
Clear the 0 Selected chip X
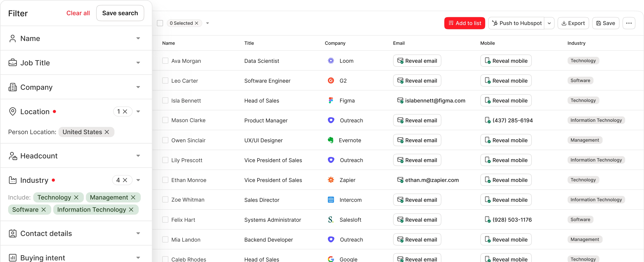197,23
